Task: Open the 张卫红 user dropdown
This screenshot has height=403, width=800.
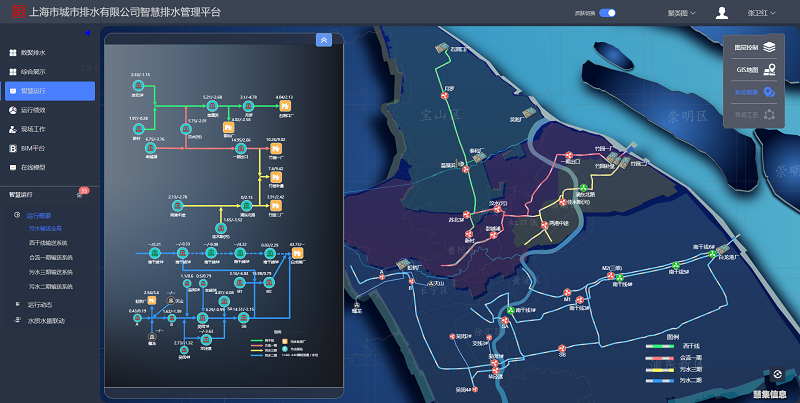Action: (764, 13)
